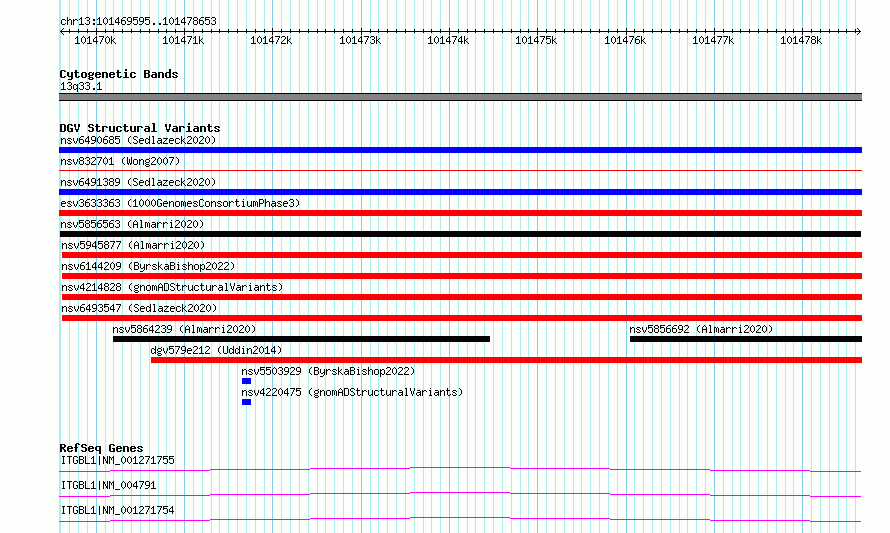Select the red bar under dgv579e212

pos(506,360)
